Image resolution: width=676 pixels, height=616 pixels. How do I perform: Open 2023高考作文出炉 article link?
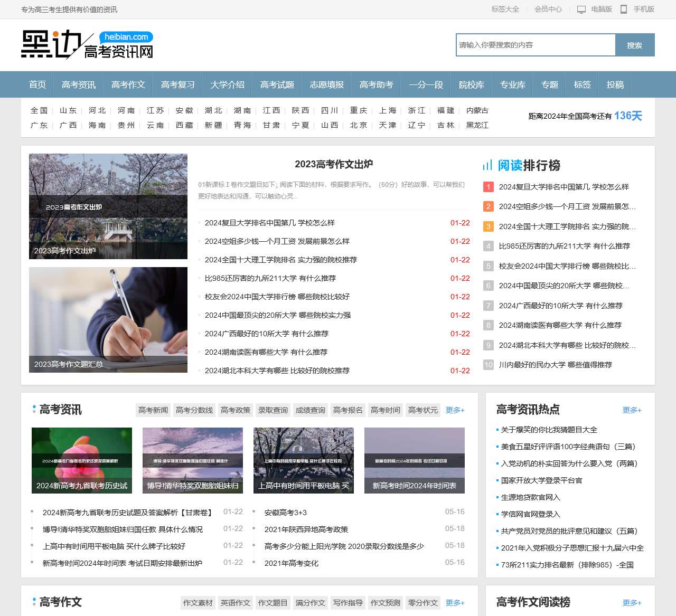point(333,164)
